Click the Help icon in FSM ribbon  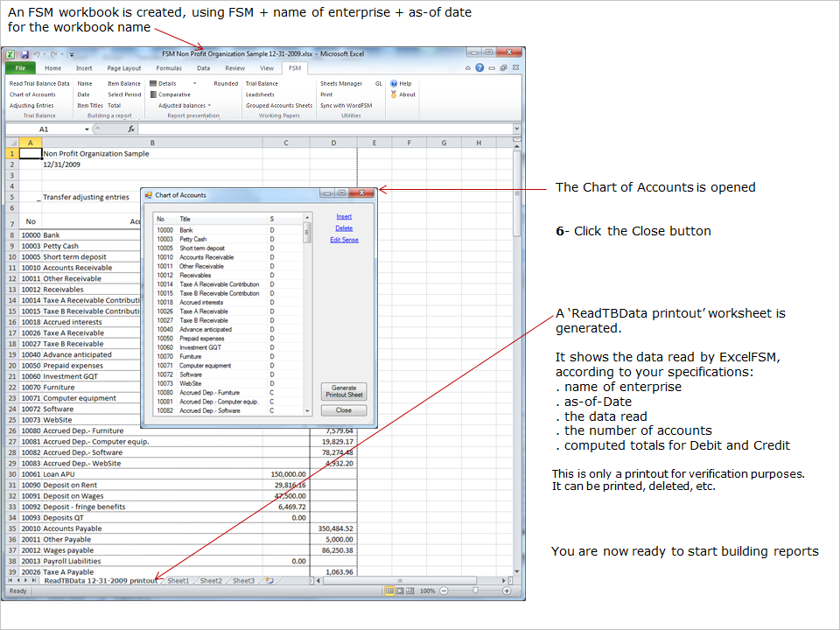394,84
